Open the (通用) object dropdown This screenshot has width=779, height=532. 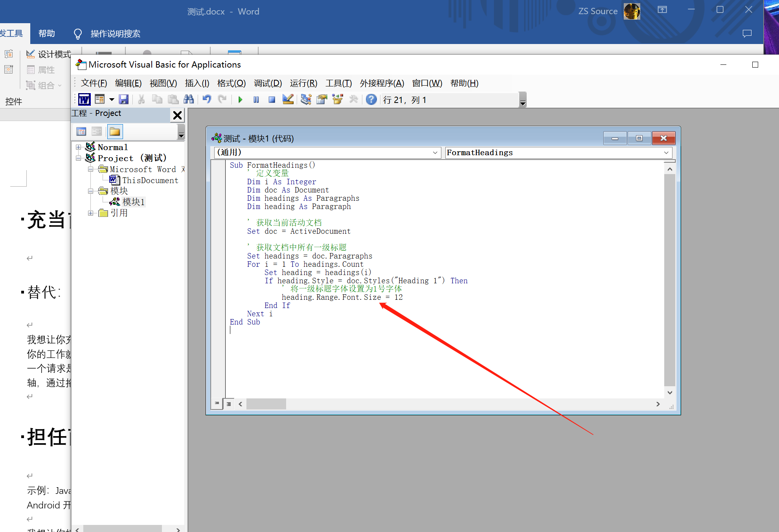click(x=435, y=152)
